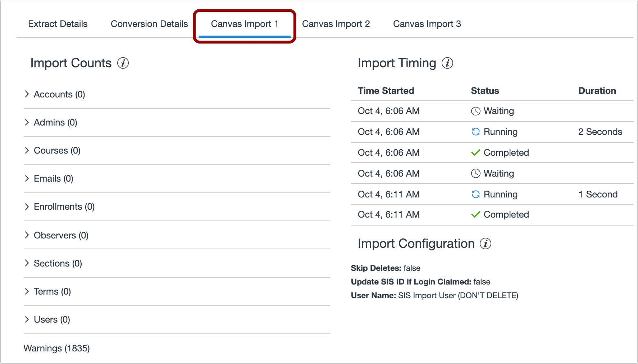Click the Duration column header
This screenshot has width=638, height=364.
pos(597,91)
